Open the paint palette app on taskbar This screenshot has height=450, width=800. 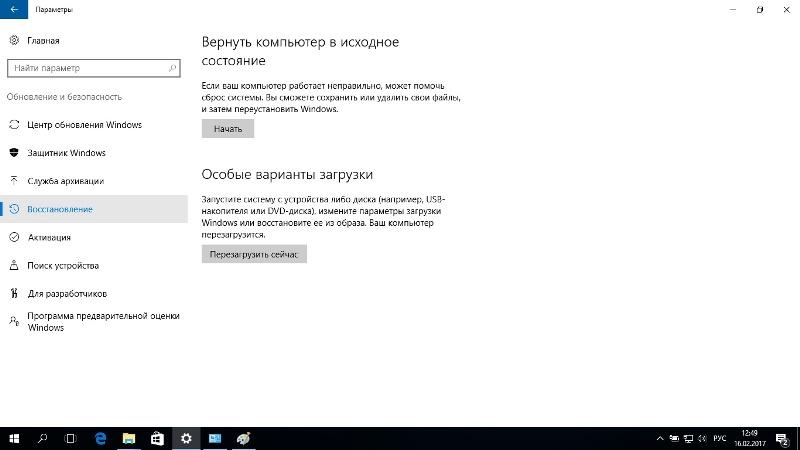[x=243, y=438]
